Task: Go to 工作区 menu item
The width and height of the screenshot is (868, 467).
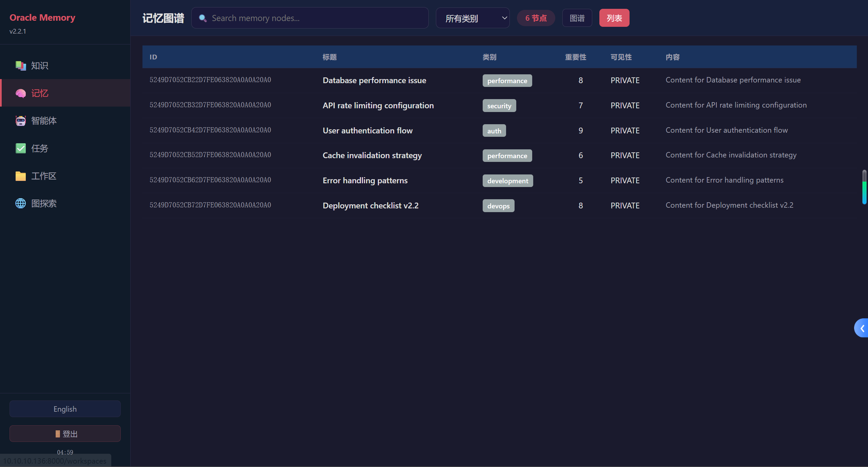Action: (x=65, y=176)
